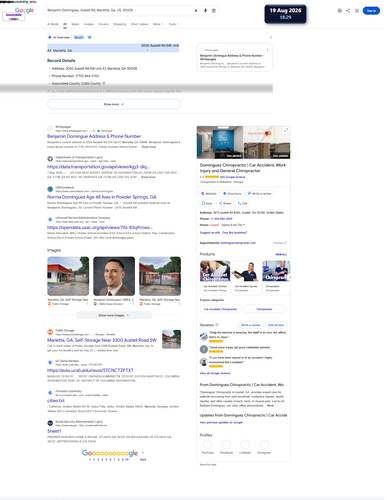The width and height of the screenshot is (389, 500).
Task: Click the Directions button
Action: 232,194
